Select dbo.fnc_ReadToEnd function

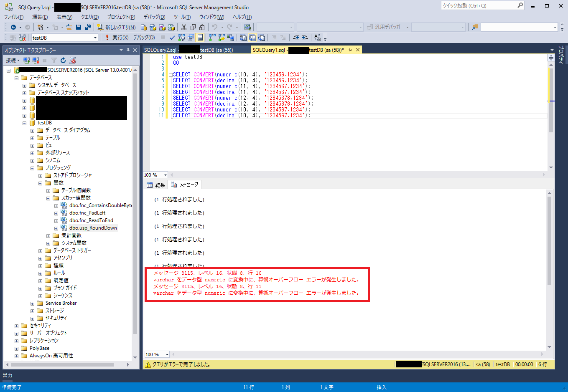point(91,220)
